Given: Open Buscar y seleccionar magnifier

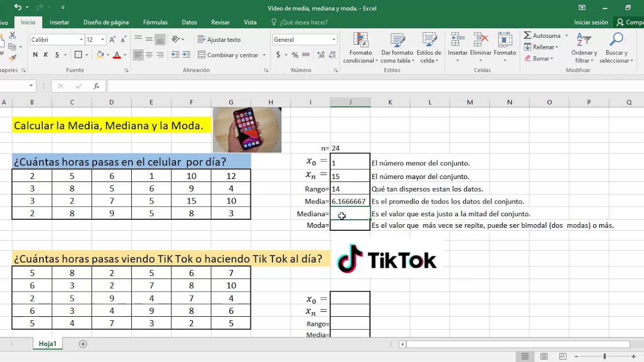Looking at the screenshot, I should tap(616, 48).
